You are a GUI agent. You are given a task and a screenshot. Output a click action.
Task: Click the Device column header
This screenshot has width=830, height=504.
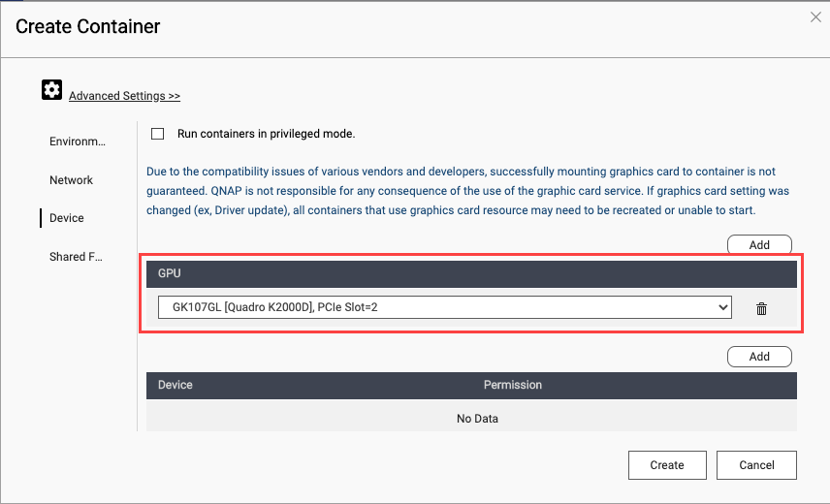coord(176,385)
